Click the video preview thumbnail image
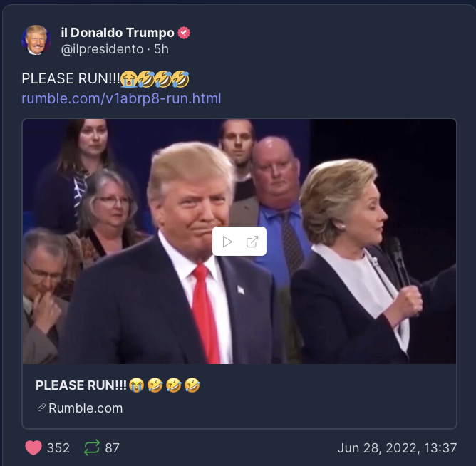The image size is (476, 466). [239, 242]
